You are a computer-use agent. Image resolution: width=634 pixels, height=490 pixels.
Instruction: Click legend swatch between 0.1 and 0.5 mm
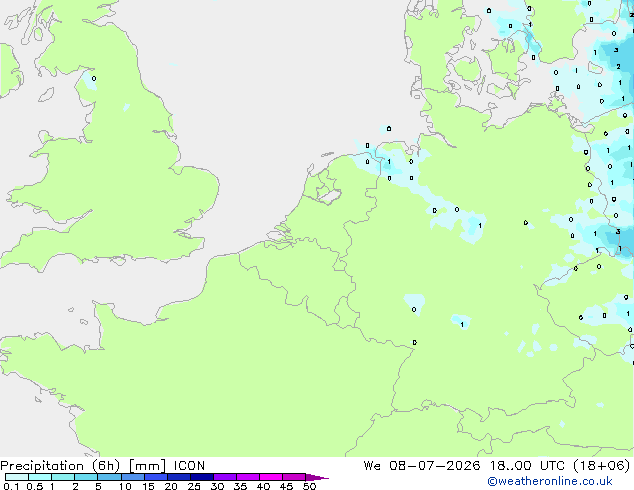17,477
